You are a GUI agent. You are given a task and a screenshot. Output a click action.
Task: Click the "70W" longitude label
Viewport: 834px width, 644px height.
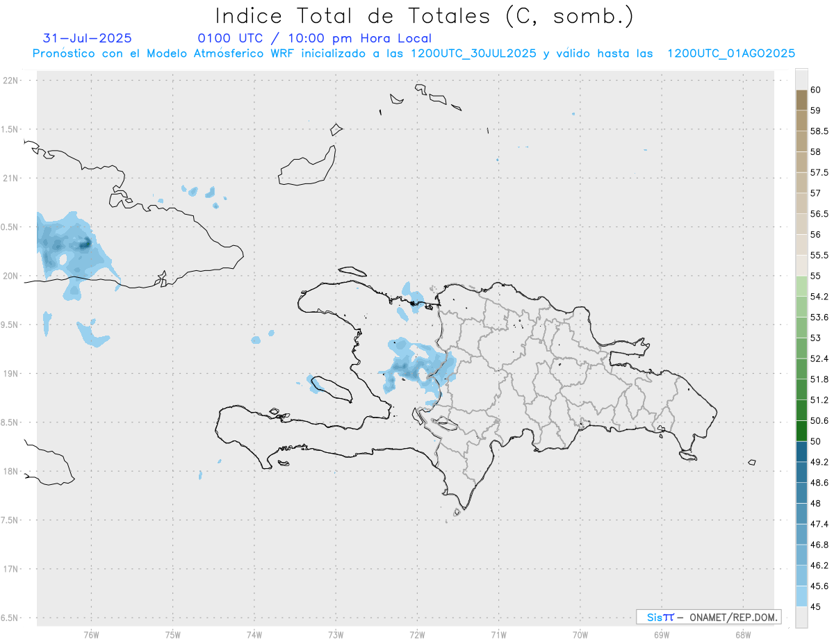(580, 634)
